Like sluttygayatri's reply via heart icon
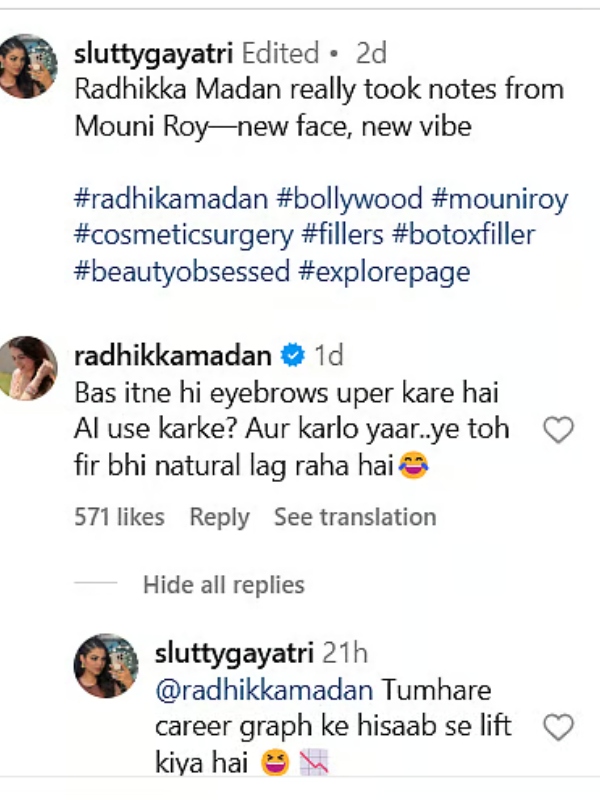 (559, 726)
